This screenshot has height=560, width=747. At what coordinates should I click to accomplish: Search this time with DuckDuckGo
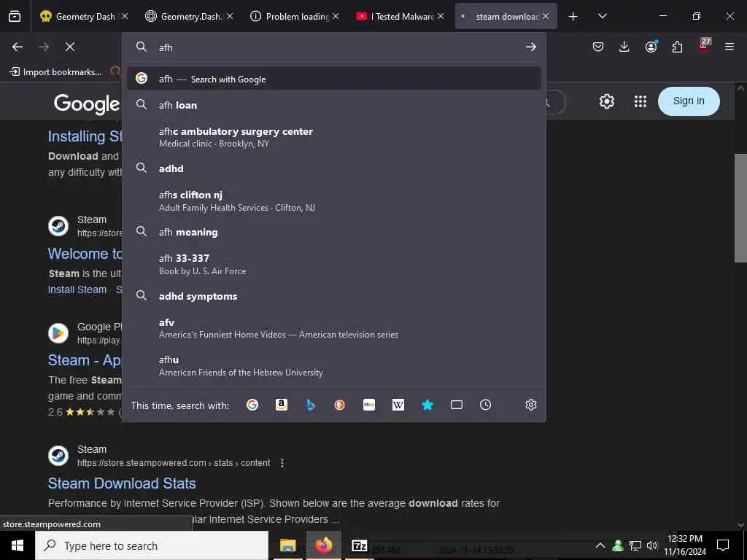[x=340, y=405]
